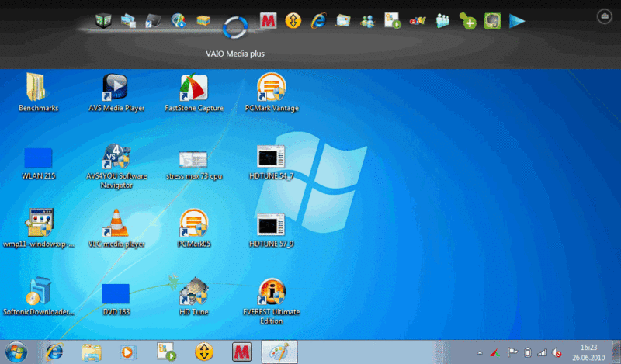The width and height of the screenshot is (621, 364).
Task: Click the blue play arrow in the dock
Action: tap(516, 21)
